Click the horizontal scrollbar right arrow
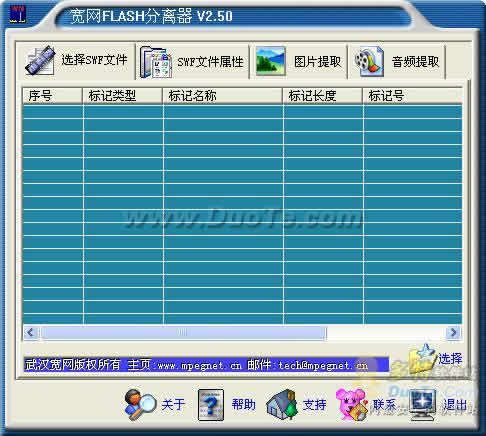Image resolution: width=486 pixels, height=436 pixels. [x=453, y=332]
